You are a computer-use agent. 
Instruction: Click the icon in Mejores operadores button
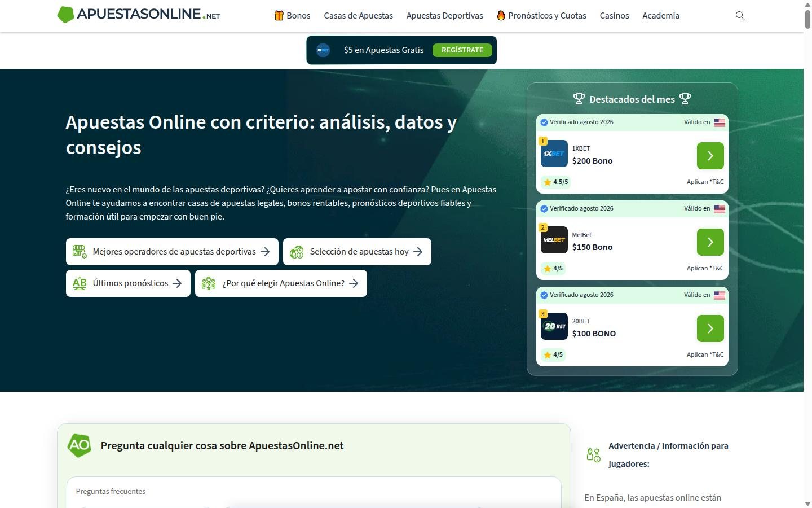coord(80,252)
